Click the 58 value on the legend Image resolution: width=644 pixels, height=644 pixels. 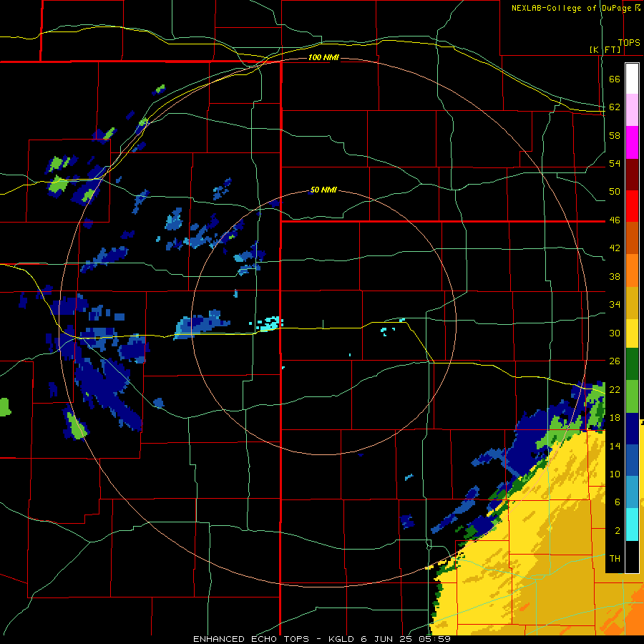[615, 135]
